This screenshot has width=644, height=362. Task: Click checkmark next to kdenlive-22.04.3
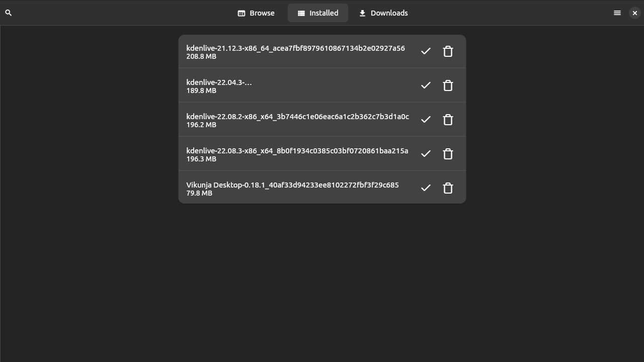426,85
